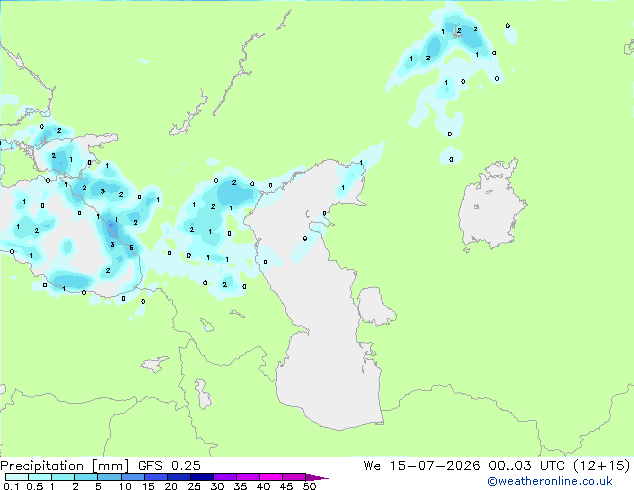The height and width of the screenshot is (490, 634).
Task: Select the '10' legend scale label
Action: (125, 486)
